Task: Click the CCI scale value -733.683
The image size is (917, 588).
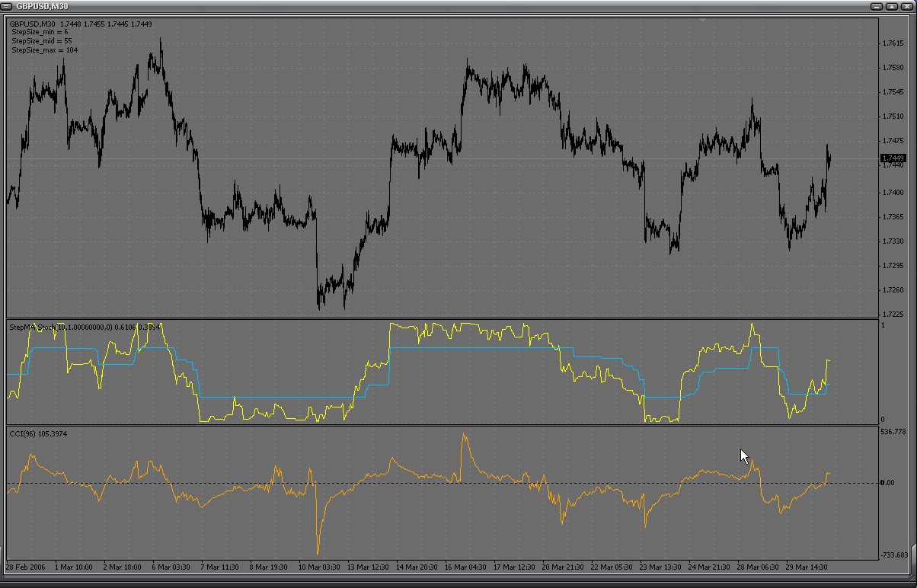Action: (895, 555)
